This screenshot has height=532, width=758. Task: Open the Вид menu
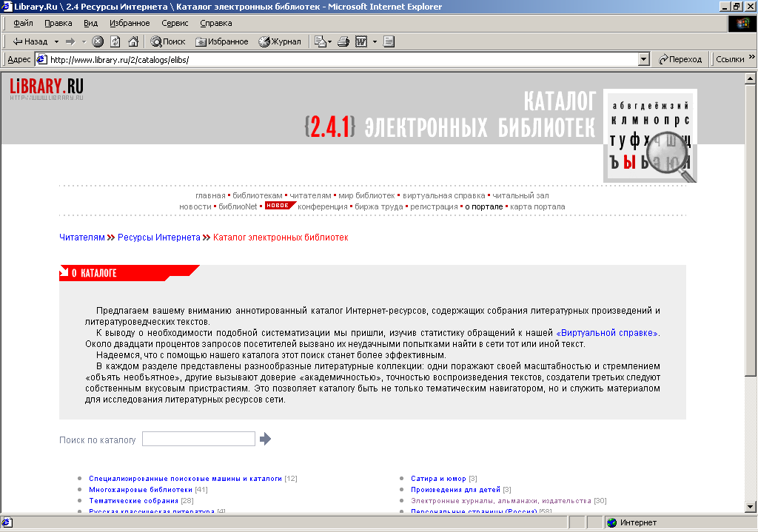[90, 23]
